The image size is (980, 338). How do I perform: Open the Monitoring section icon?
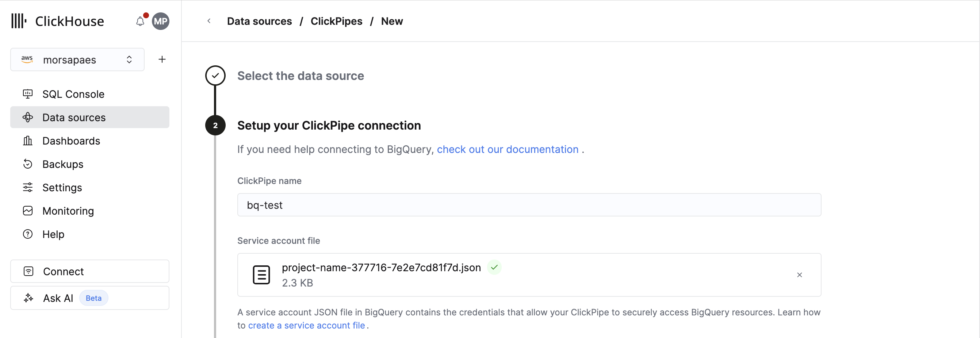click(27, 211)
